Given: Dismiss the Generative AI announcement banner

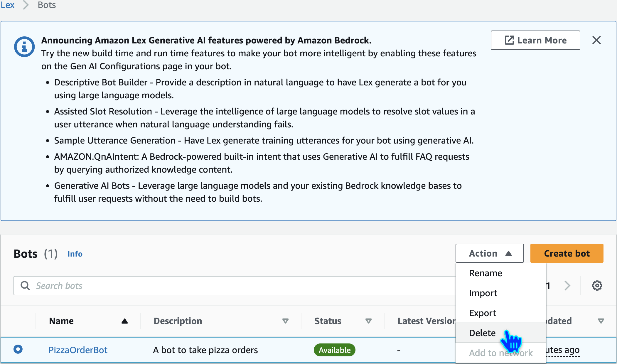Looking at the screenshot, I should point(596,40).
